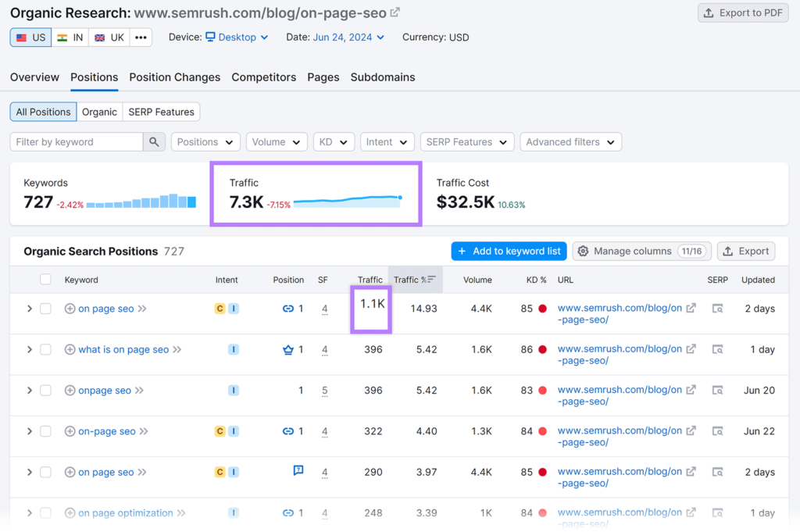
Task: Click SF count 5 in 'onpage seo' row
Action: point(324,391)
